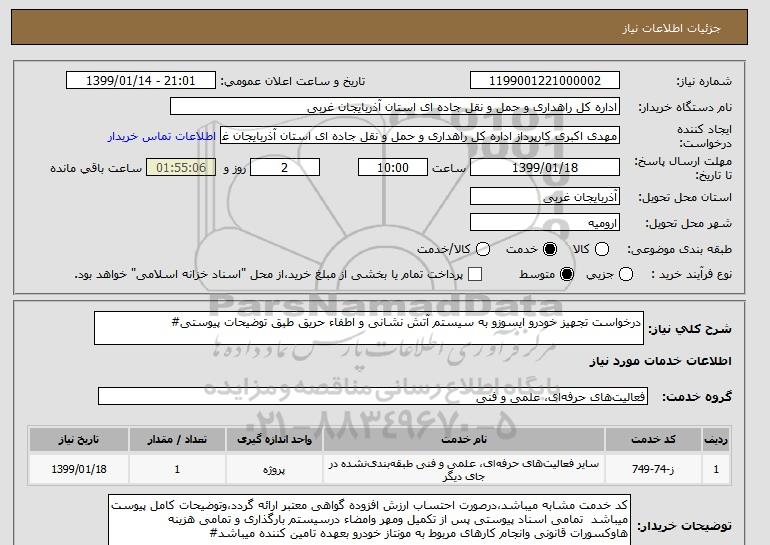Select the کالا radio button
Image resolution: width=770 pixels, height=545 pixels.
602,249
